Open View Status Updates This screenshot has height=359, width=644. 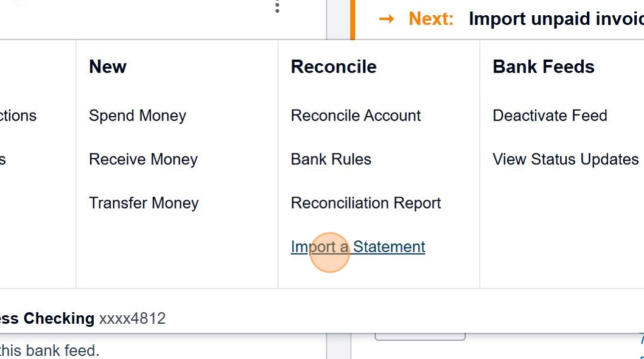tap(565, 159)
